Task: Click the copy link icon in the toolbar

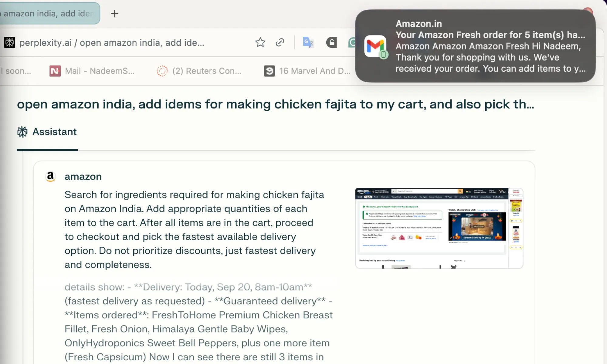Action: point(280,42)
